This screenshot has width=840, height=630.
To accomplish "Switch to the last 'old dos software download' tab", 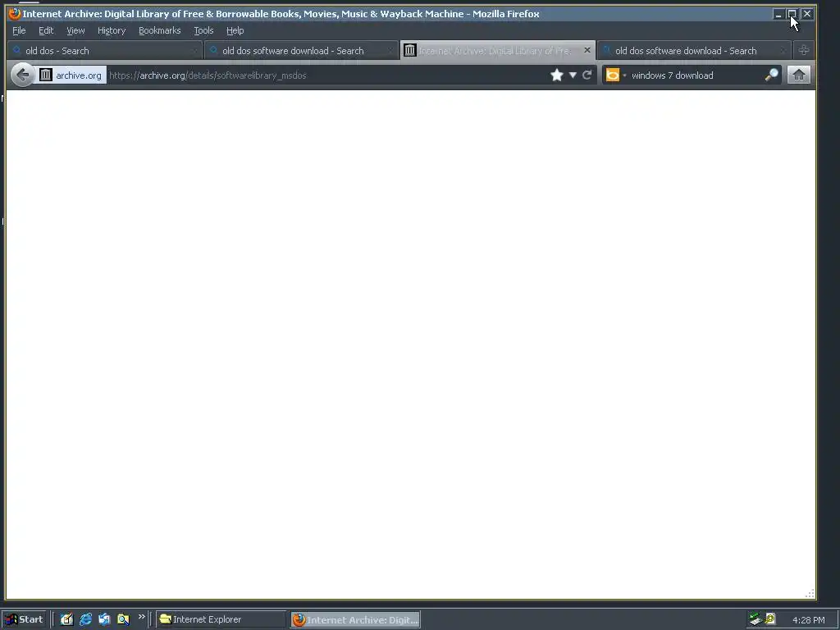I will pos(694,51).
